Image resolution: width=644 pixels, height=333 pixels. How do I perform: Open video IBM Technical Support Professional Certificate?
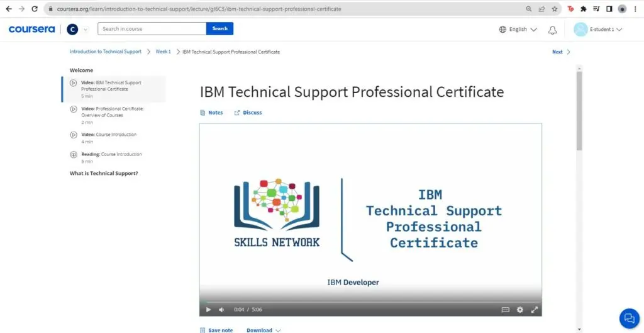[114, 89]
